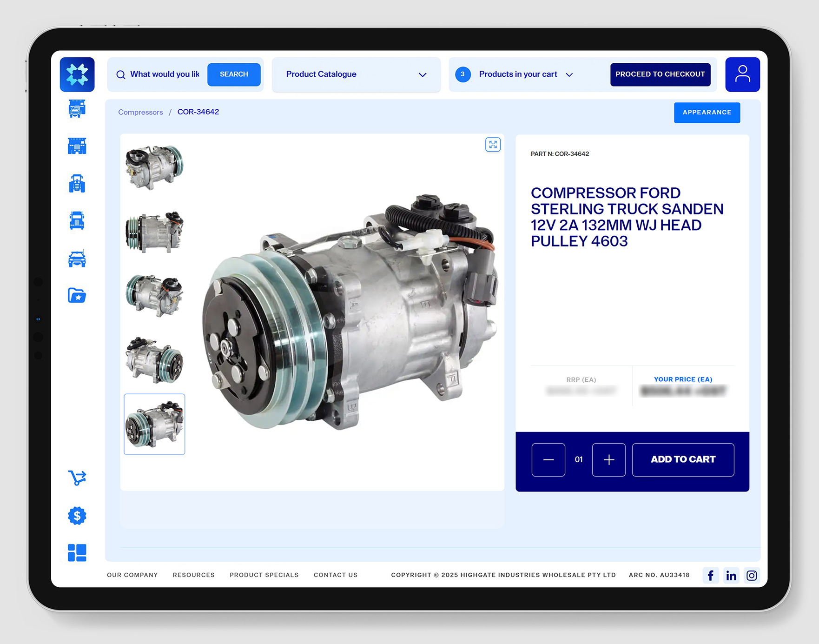Open OUR COMPANY footer link
This screenshot has width=819, height=644.
click(x=132, y=575)
